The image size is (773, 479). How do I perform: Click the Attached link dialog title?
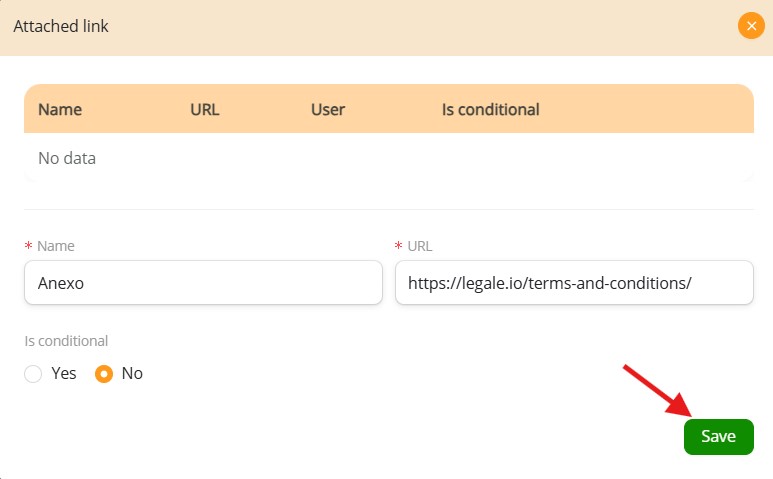pyautogui.click(x=61, y=26)
